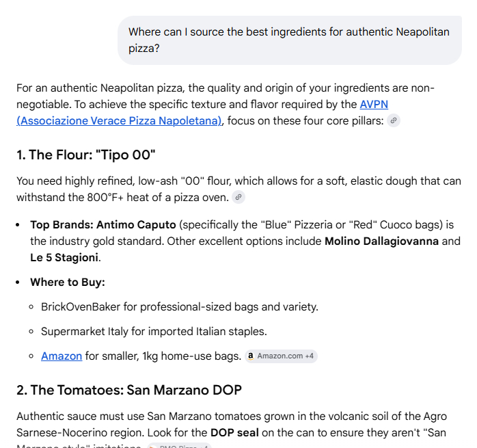
Task: Click the "Top Brands:" bullet label
Action: [x=62, y=225]
